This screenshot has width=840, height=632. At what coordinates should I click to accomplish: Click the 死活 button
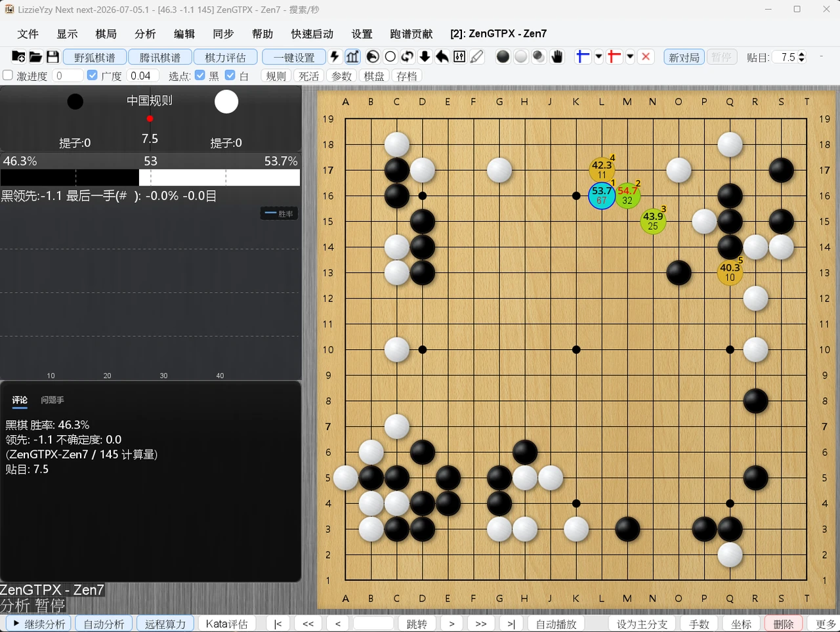click(x=308, y=75)
